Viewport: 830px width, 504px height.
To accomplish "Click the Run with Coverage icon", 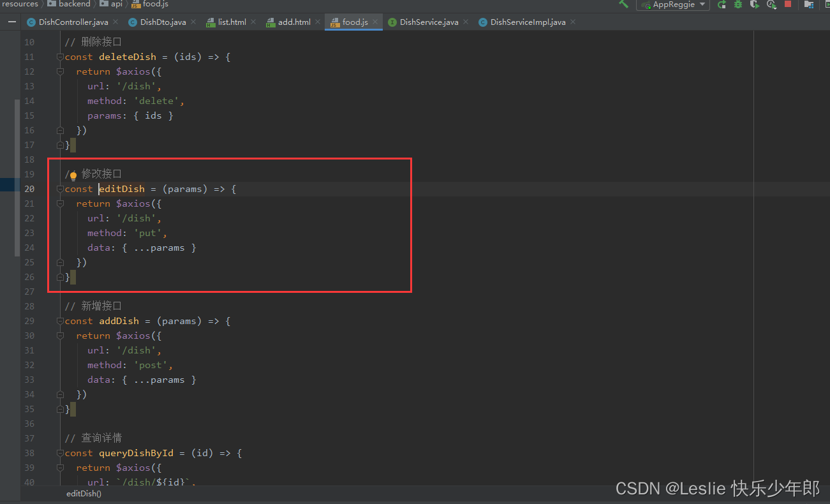I will 755,4.
